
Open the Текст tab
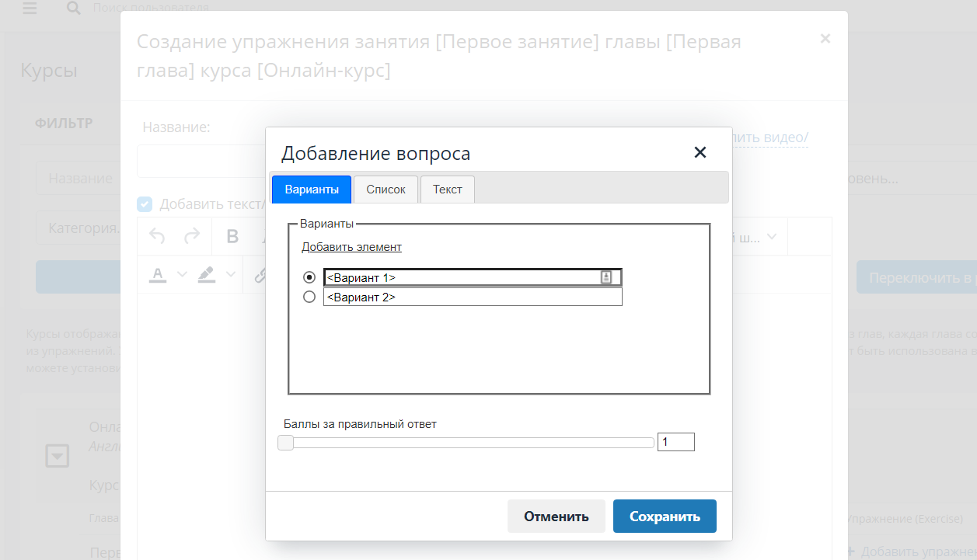point(448,190)
